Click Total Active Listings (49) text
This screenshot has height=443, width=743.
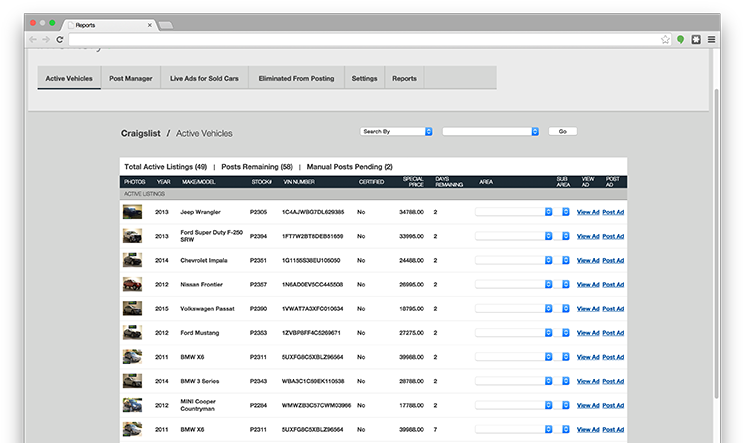(165, 167)
